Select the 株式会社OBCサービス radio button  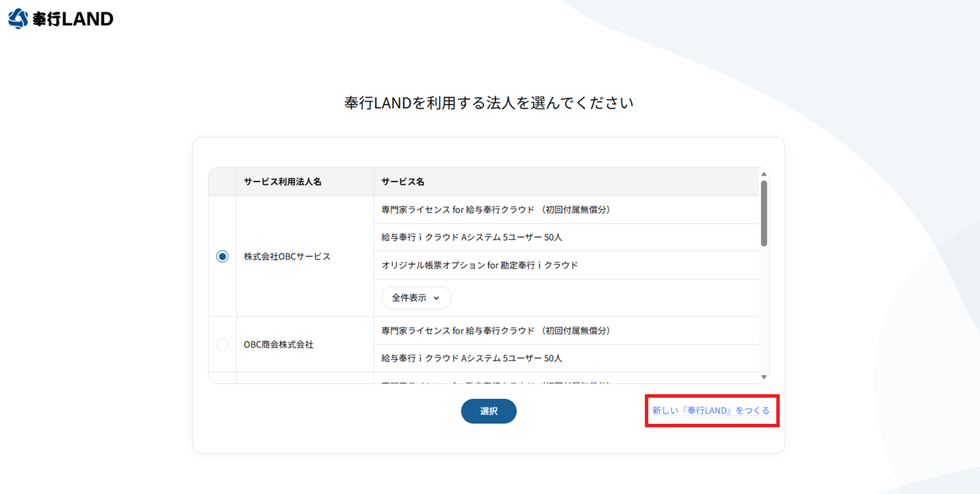222,256
